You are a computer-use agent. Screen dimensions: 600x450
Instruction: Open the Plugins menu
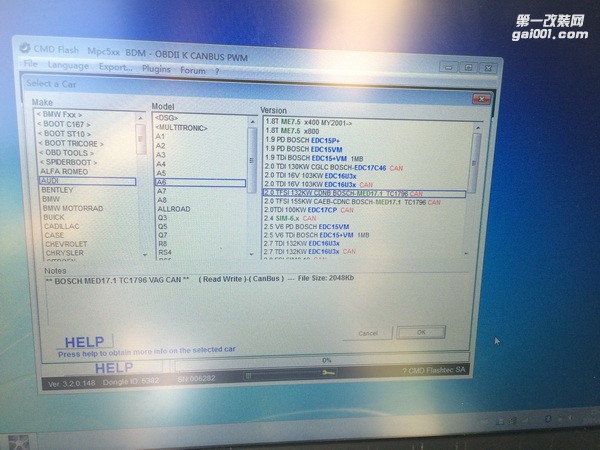tap(156, 70)
